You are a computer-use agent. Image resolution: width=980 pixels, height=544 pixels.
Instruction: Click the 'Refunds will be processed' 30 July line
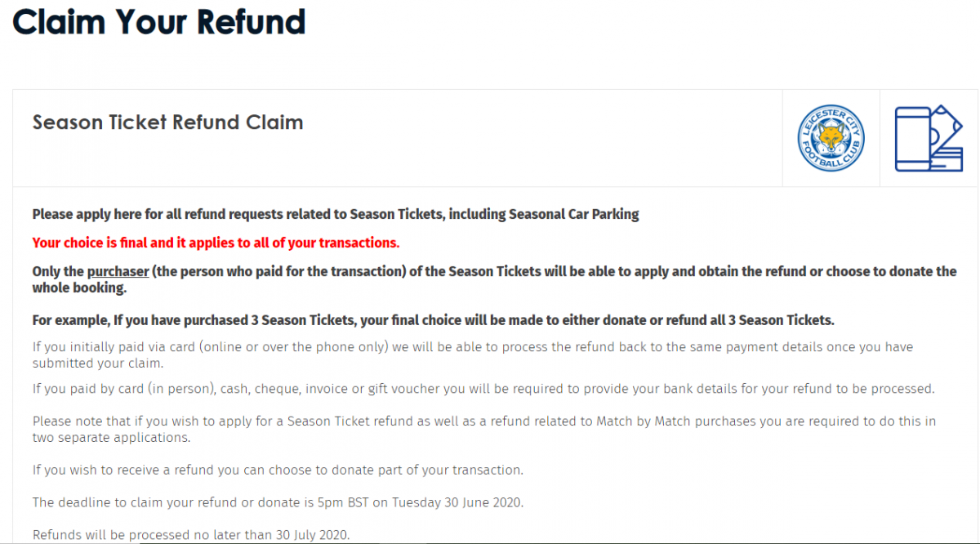(191, 535)
